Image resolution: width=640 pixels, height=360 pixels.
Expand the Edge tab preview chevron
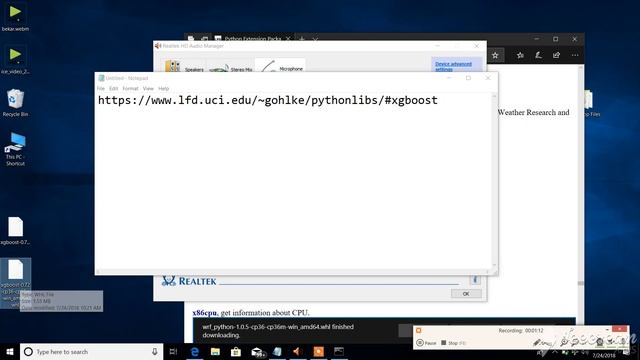coord(315,38)
